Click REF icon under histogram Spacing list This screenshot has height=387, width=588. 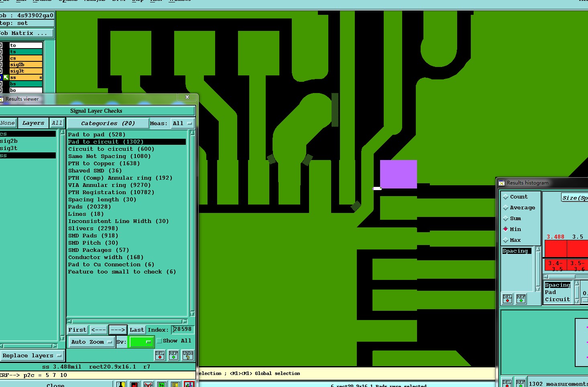pos(521,299)
